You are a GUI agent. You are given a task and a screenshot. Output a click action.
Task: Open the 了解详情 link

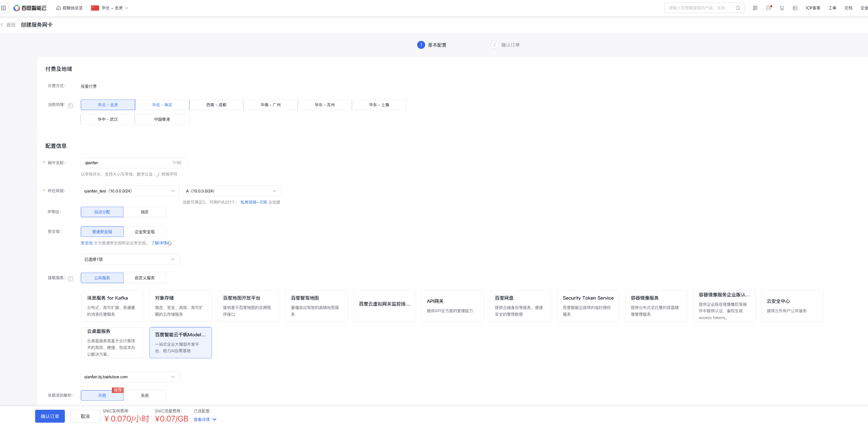click(159, 243)
